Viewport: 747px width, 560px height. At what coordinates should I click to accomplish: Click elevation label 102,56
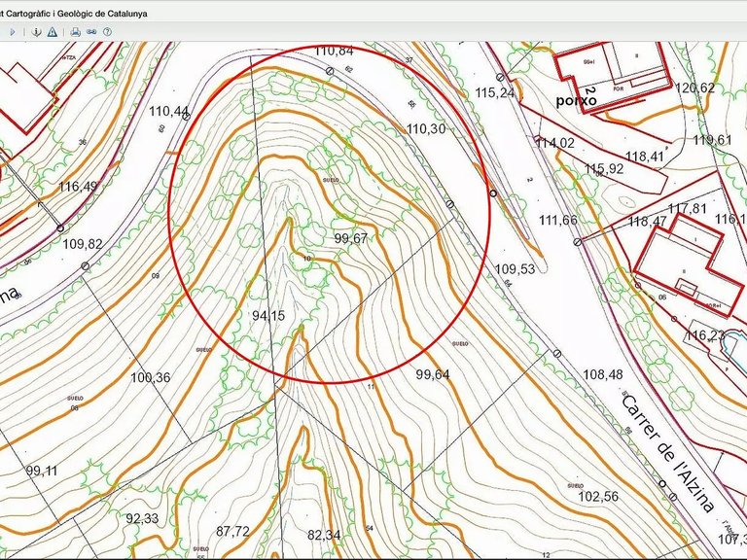[598, 497]
